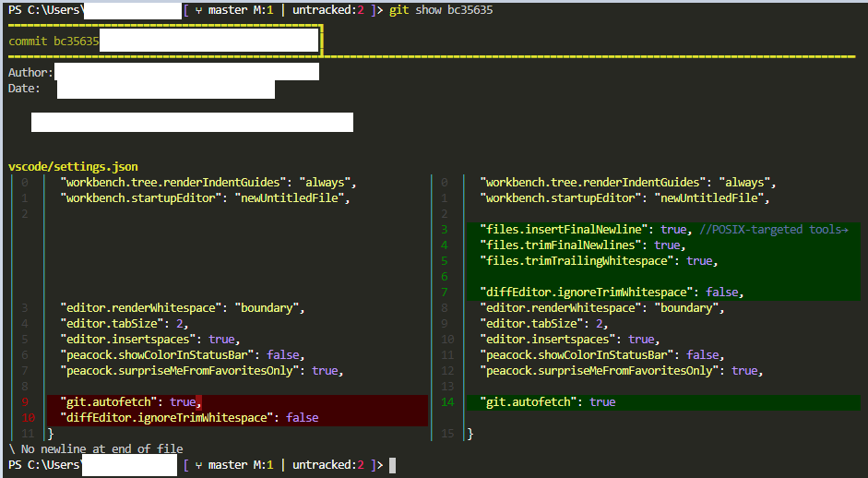The width and height of the screenshot is (868, 478).
Task: Click added 'git.autofetch' line on right
Action: click(x=663, y=402)
